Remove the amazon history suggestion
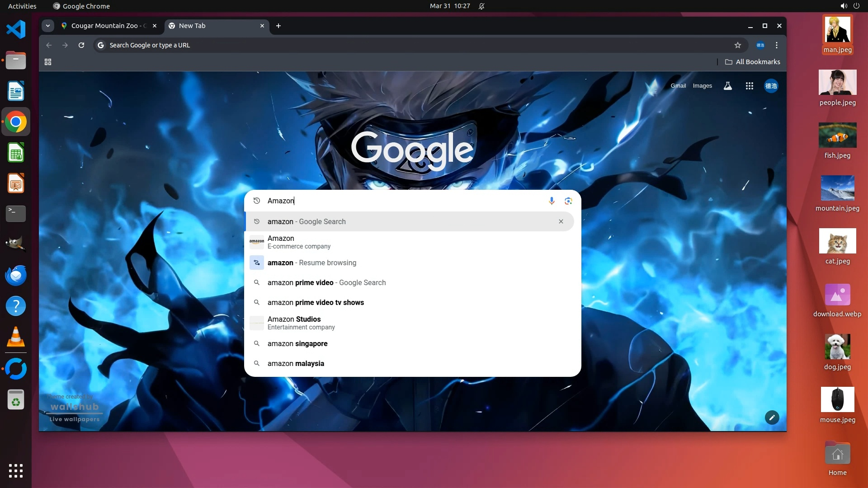Screen dimensions: 868x488 click(x=561, y=221)
